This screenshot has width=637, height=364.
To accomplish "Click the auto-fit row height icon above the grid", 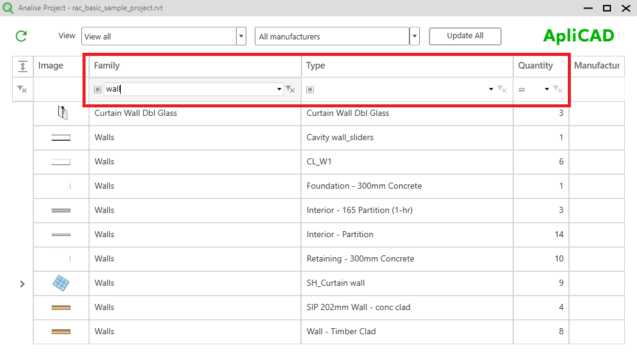I will point(22,66).
